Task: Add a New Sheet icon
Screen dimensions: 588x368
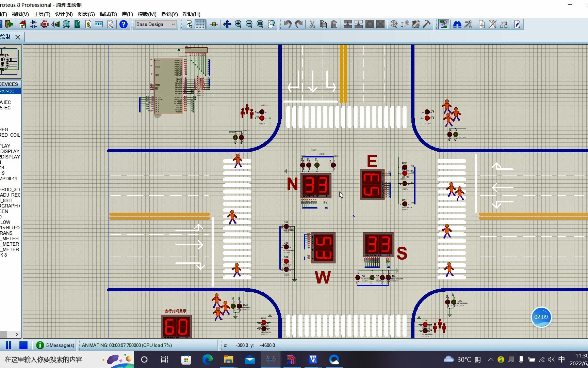Action: pos(482,24)
